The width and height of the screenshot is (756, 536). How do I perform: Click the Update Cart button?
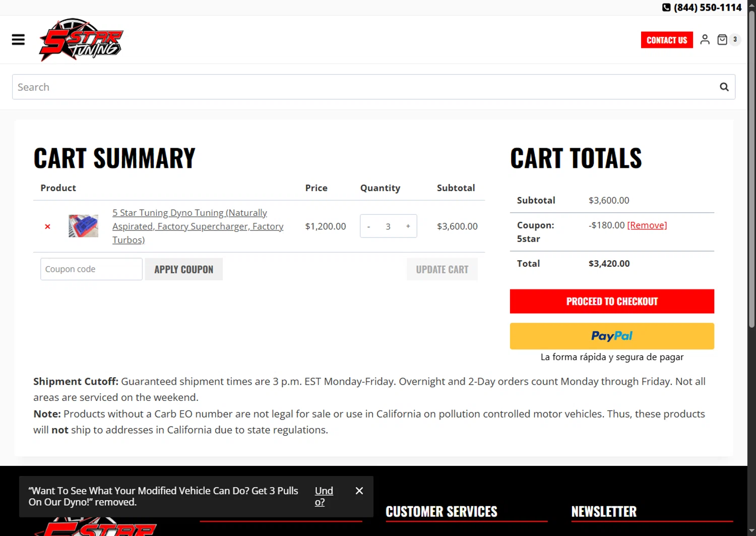click(x=442, y=269)
